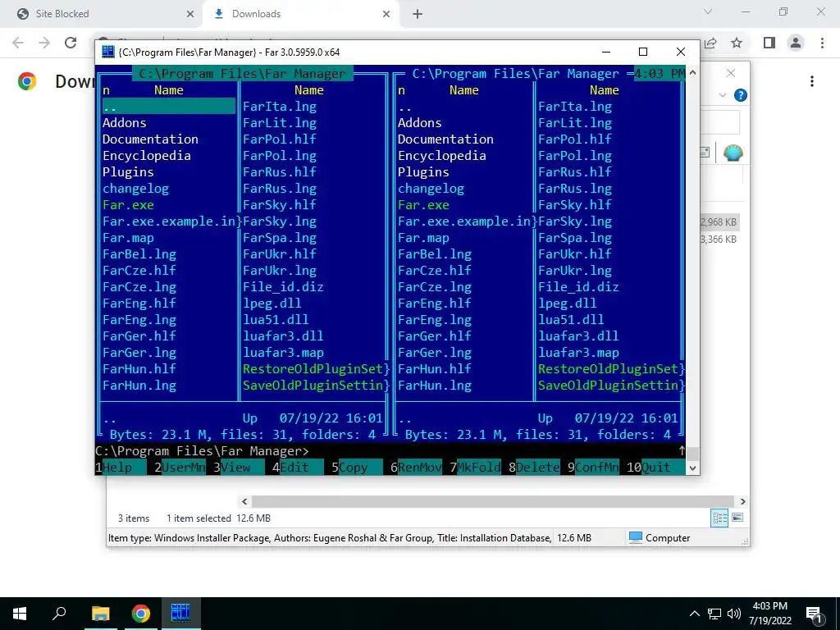Screen dimensions: 840x630
Task: Click 10 Quit in Far key bar
Action: pyautogui.click(x=655, y=467)
